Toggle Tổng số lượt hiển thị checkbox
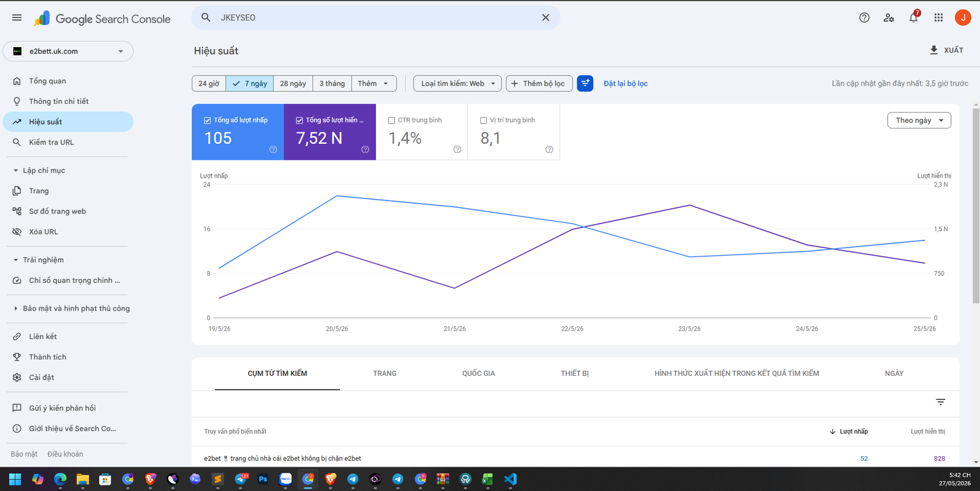This screenshot has width=980, height=491. [x=300, y=121]
